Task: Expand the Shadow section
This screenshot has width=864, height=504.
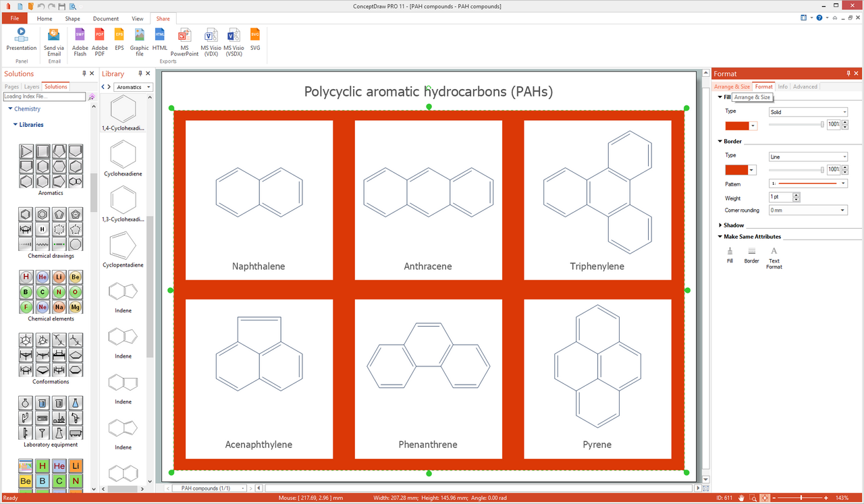Action: (720, 225)
